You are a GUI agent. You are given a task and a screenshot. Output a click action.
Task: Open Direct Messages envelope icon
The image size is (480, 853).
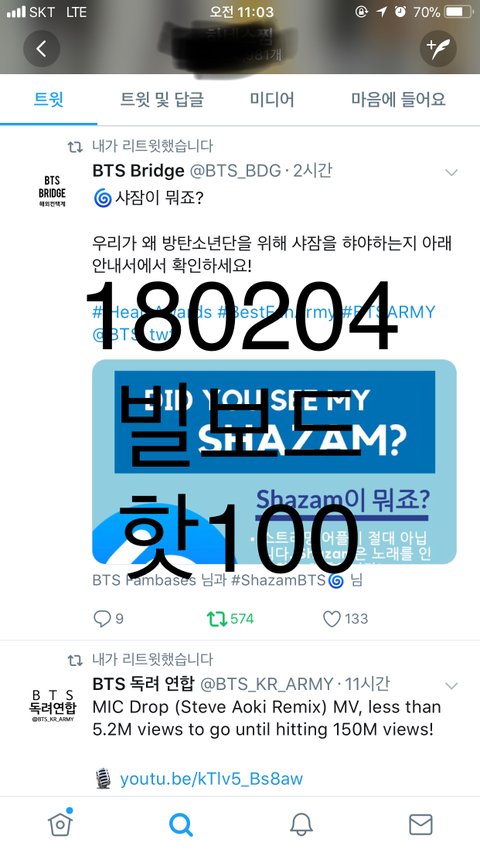(421, 825)
